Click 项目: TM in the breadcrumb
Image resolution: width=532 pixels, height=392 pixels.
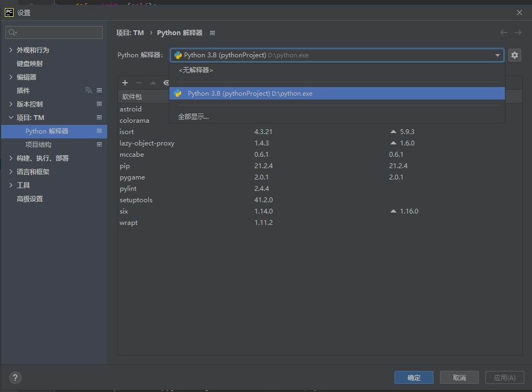coord(130,33)
